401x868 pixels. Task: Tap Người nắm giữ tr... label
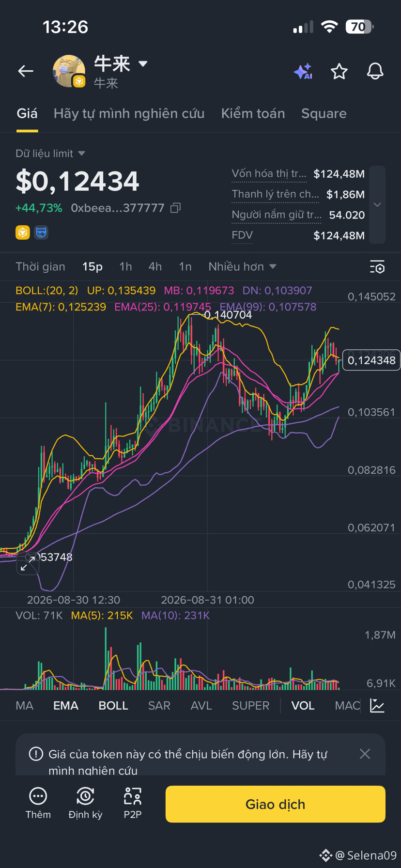coord(276,215)
